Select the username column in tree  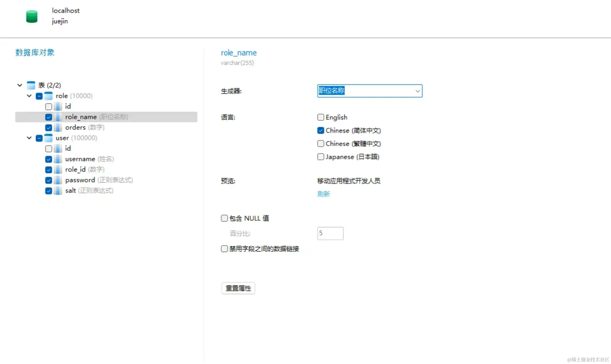click(80, 159)
